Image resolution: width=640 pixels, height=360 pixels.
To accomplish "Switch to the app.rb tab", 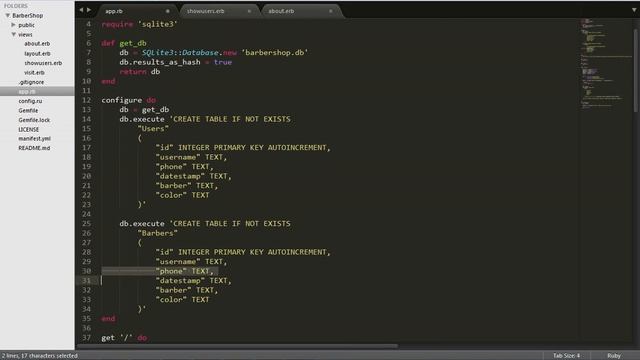I will click(114, 11).
